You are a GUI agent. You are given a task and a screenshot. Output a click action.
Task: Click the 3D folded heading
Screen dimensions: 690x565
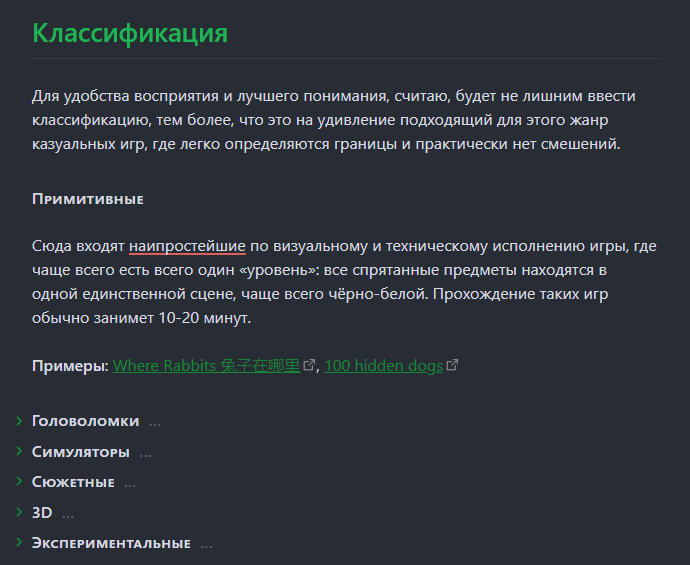click(42, 513)
